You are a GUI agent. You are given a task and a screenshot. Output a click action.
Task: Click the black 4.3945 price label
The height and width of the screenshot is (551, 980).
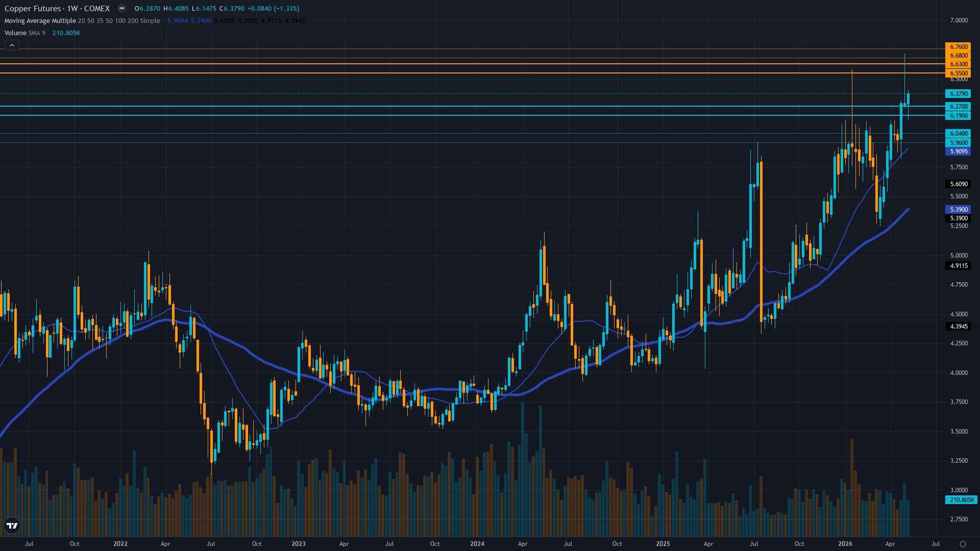958,327
